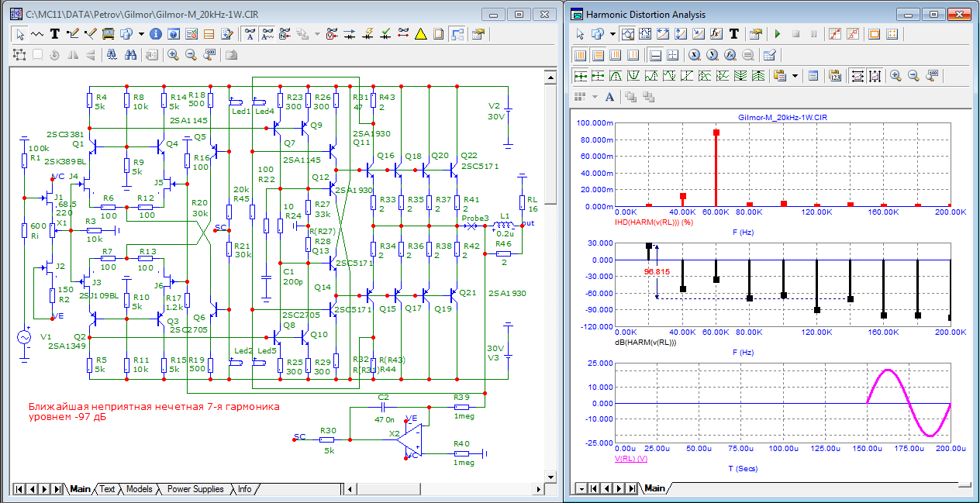Switch to the Models tab
The height and width of the screenshot is (503, 980).
coord(139,489)
